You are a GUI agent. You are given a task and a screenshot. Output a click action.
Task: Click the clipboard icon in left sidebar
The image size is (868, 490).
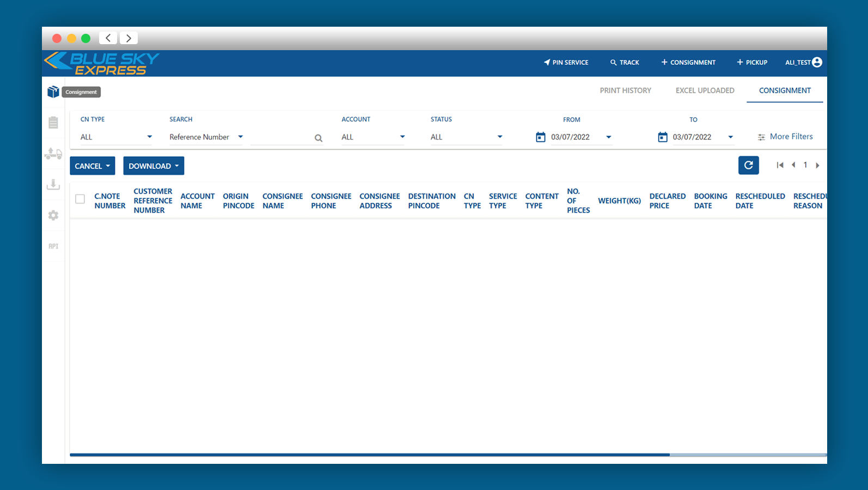tap(53, 123)
